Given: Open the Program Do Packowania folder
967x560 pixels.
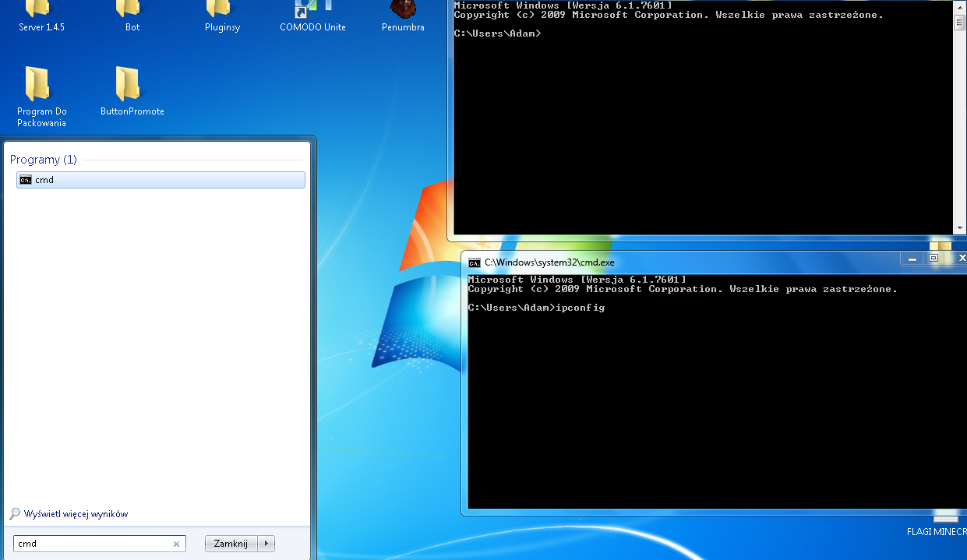Looking at the screenshot, I should pyautogui.click(x=42, y=97).
